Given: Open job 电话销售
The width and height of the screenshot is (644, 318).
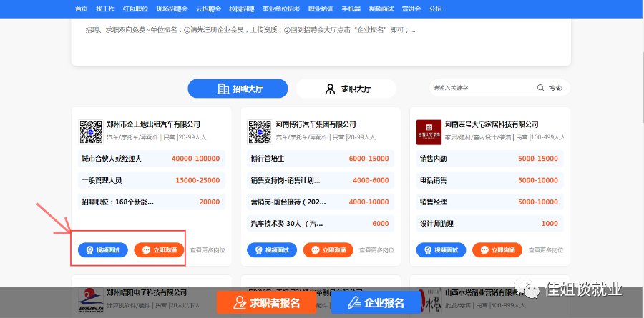Looking at the screenshot, I should click(490, 180).
